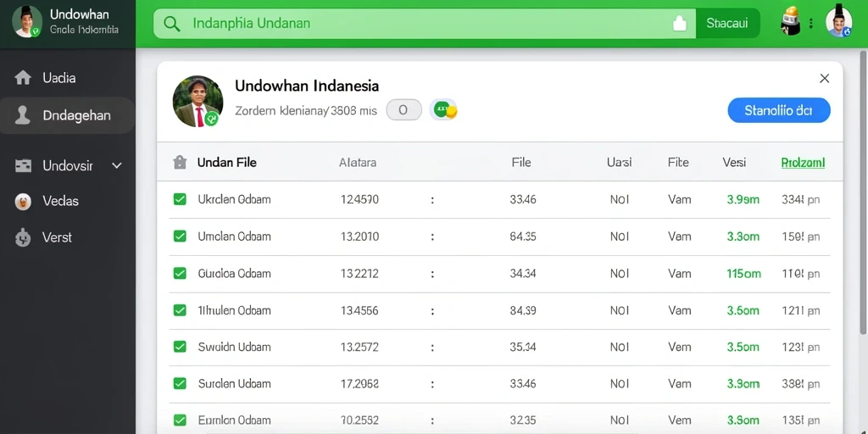Click File value 64.35
The height and width of the screenshot is (434, 868).
coord(522,237)
